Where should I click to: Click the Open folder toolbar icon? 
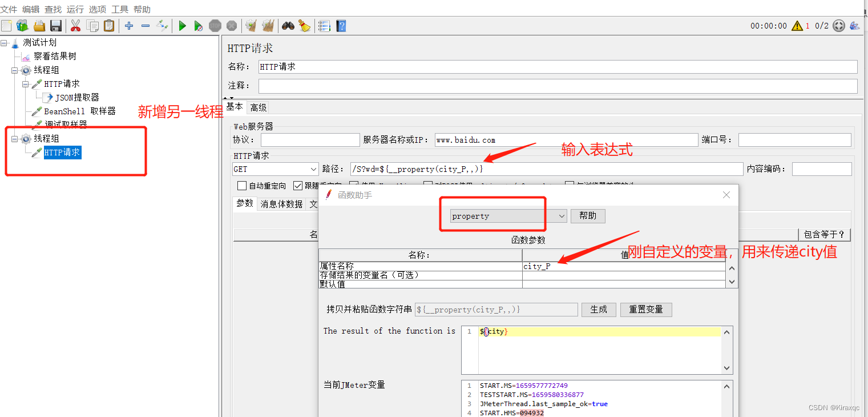[39, 26]
